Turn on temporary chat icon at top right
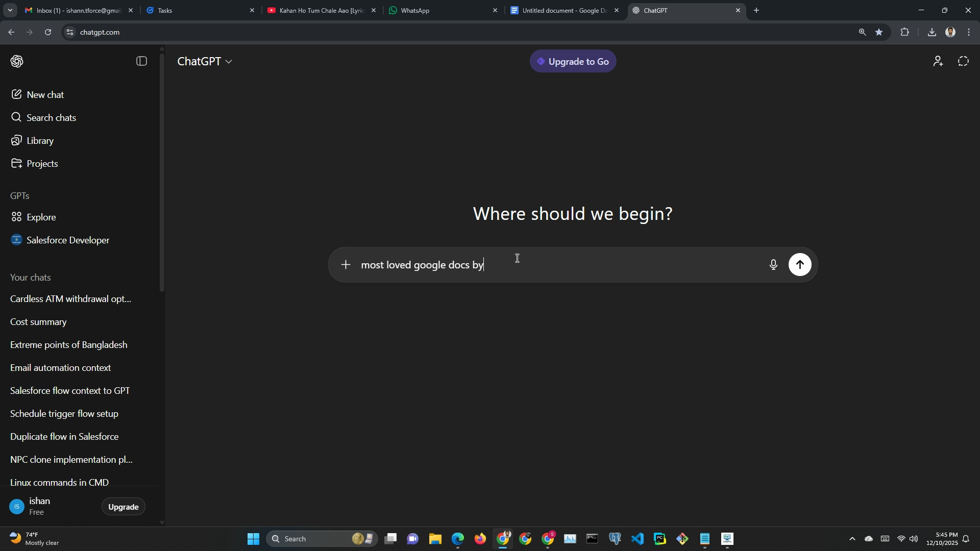The width and height of the screenshot is (980, 551). (x=963, y=61)
